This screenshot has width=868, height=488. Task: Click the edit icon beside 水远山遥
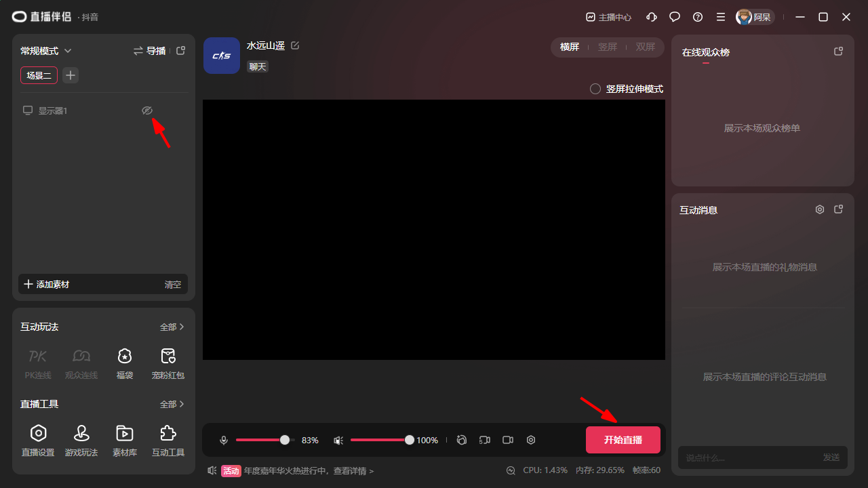(295, 45)
